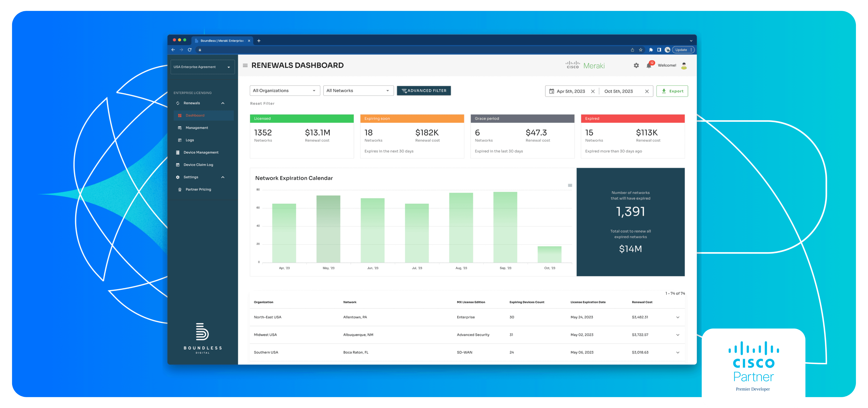Click the calendar icon on the date picker
The width and height of the screenshot is (868, 408).
click(x=552, y=91)
